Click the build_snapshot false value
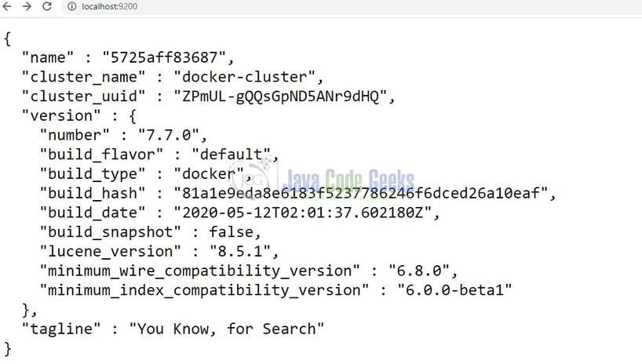Image resolution: width=642 pixels, height=364 pixels. pos(232,232)
